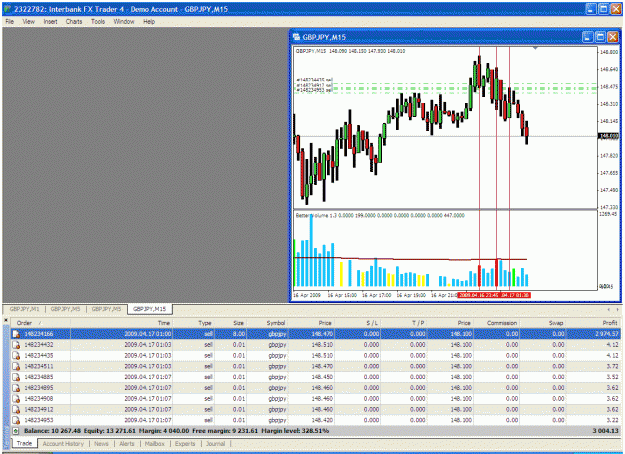Open the File menu
Screen dimensions: 625x454
pos(10,22)
